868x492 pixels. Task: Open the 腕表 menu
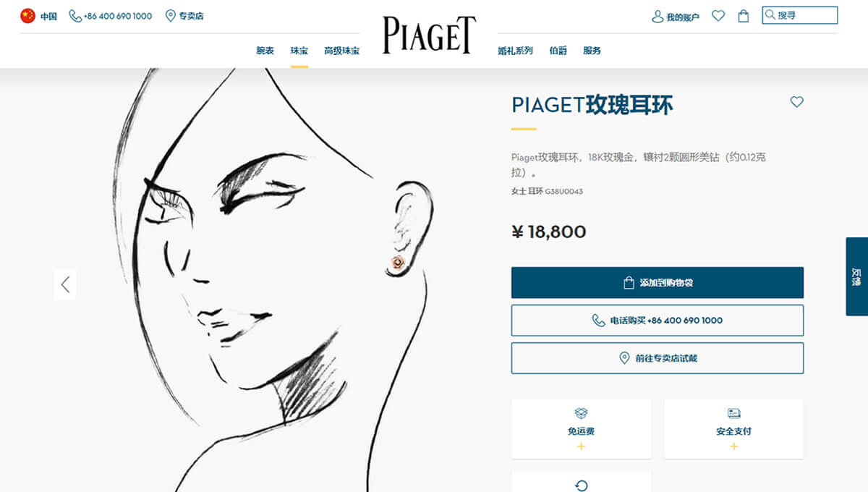pos(265,51)
